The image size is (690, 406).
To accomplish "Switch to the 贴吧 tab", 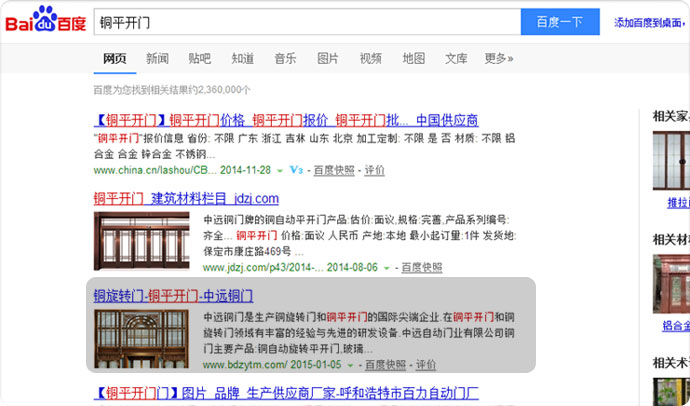I will pyautogui.click(x=200, y=59).
